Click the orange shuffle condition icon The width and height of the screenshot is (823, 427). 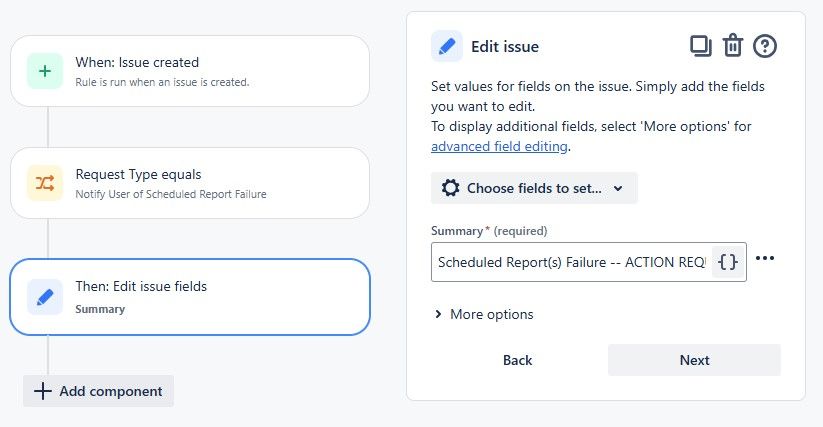(x=45, y=183)
